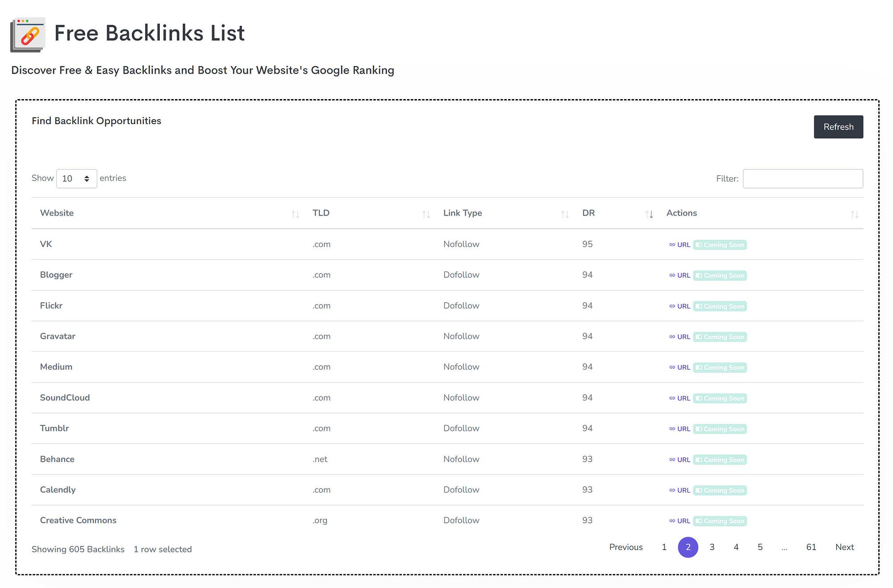
Task: Open the Show entries count dropdown
Action: (x=76, y=179)
